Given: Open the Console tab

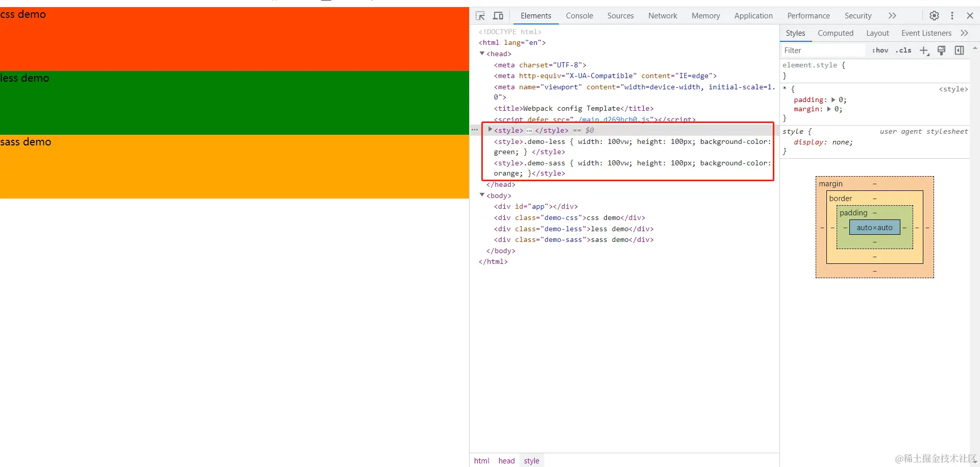Looking at the screenshot, I should pyautogui.click(x=579, y=16).
